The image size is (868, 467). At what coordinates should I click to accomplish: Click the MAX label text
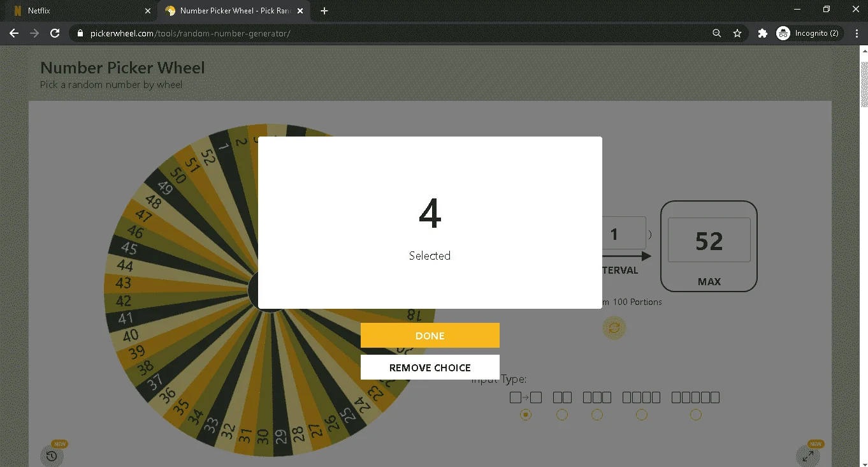coord(709,281)
